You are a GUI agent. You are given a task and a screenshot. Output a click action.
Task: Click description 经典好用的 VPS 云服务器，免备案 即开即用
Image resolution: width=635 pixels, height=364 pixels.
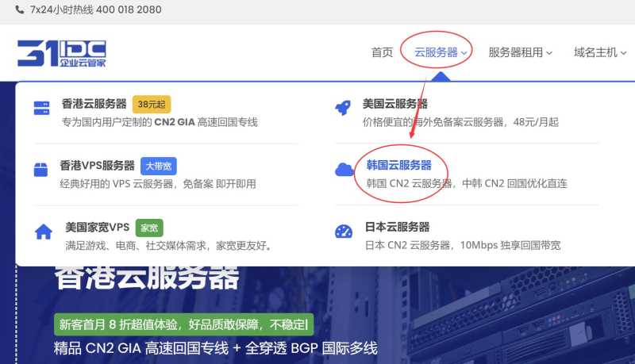(158, 184)
